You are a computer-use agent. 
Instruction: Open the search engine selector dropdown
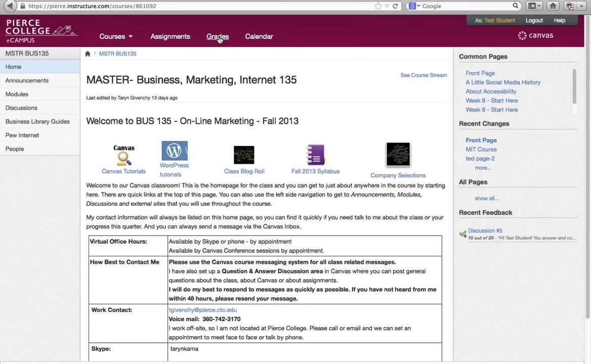click(x=415, y=6)
